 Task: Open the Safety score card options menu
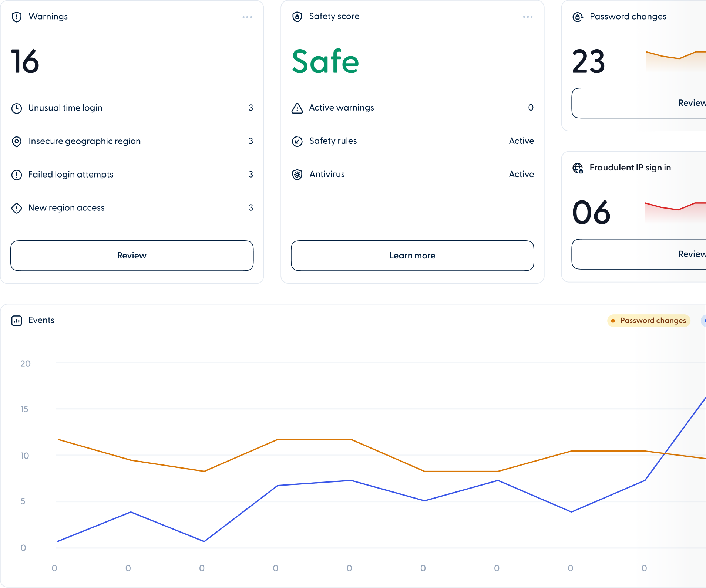pyautogui.click(x=528, y=17)
